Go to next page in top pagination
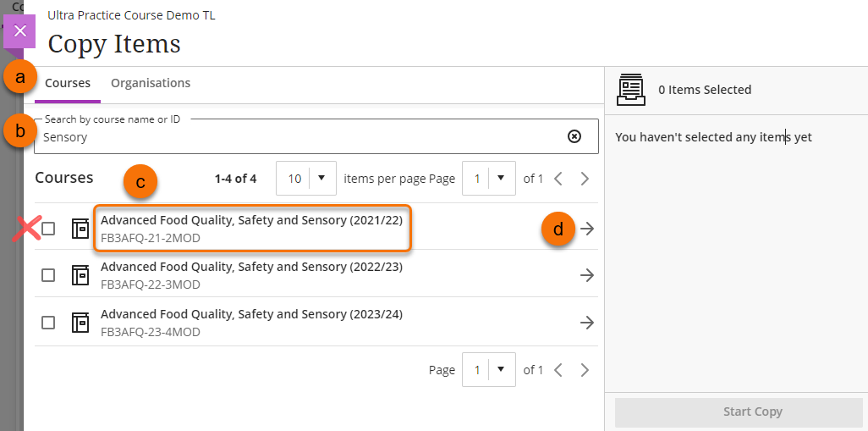Image resolution: width=868 pixels, height=431 pixels. tap(585, 179)
